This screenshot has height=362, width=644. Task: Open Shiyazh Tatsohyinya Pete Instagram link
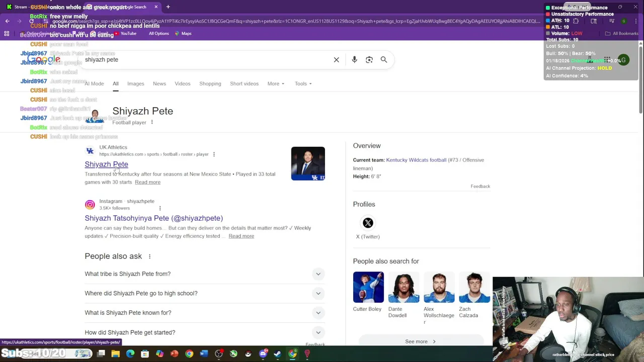[153, 218]
